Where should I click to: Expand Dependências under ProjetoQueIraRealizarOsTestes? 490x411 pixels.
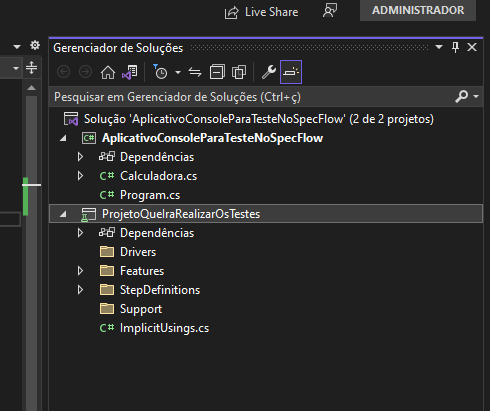pyautogui.click(x=80, y=233)
